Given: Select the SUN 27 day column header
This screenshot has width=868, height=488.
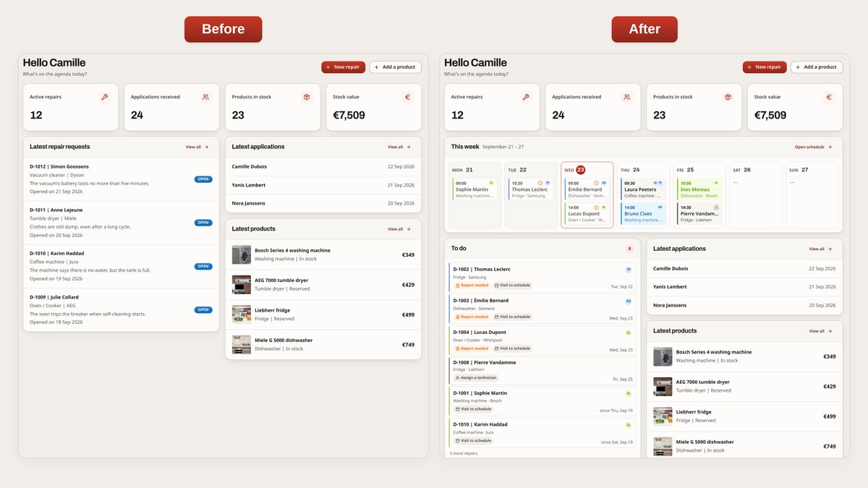Looking at the screenshot, I should coord(798,170).
